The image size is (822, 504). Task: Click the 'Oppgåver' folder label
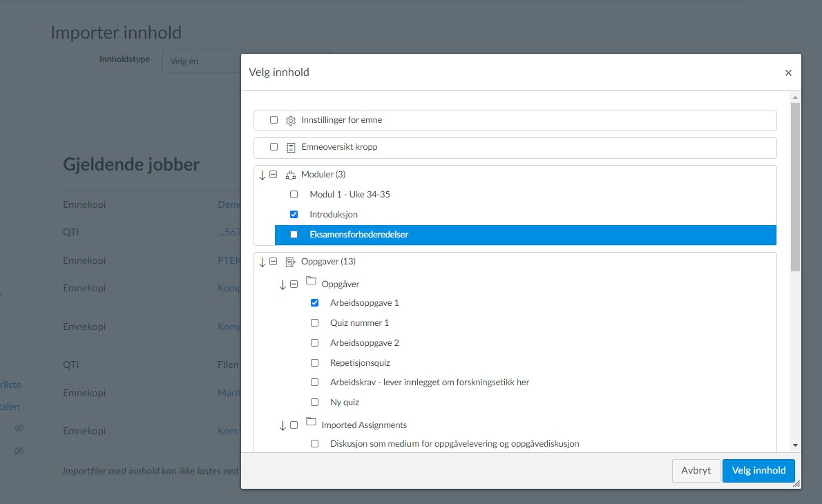341,284
